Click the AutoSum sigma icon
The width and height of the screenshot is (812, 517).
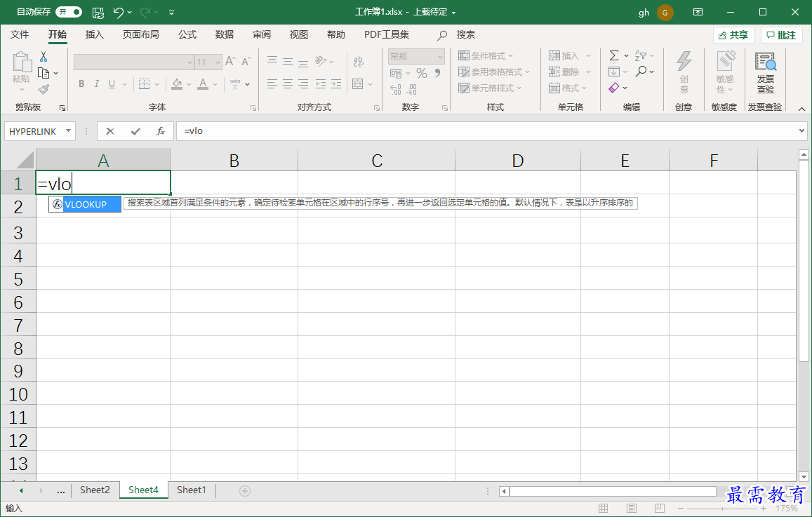(614, 55)
